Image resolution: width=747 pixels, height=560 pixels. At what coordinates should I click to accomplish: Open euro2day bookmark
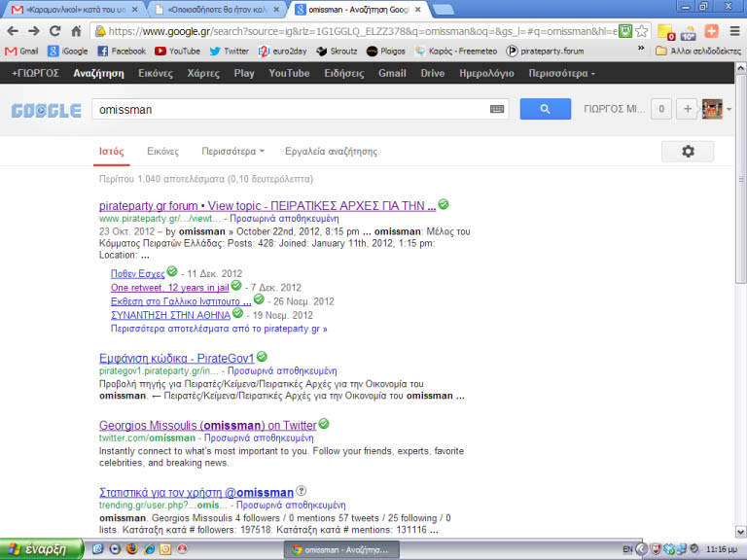pyautogui.click(x=283, y=51)
